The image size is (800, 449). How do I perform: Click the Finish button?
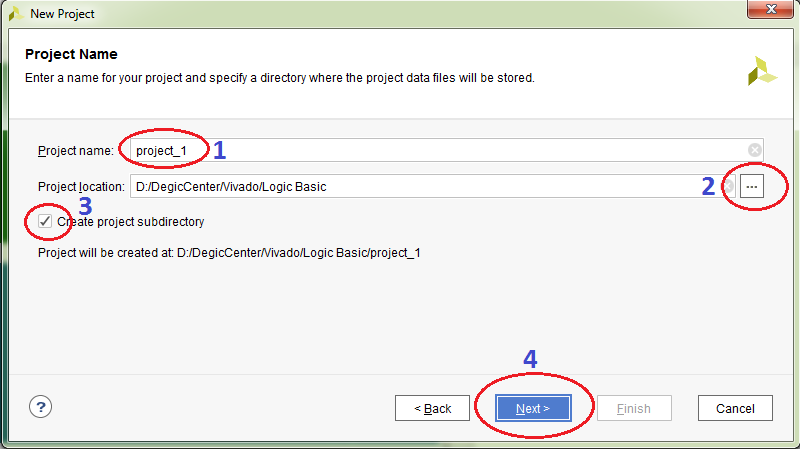click(634, 408)
